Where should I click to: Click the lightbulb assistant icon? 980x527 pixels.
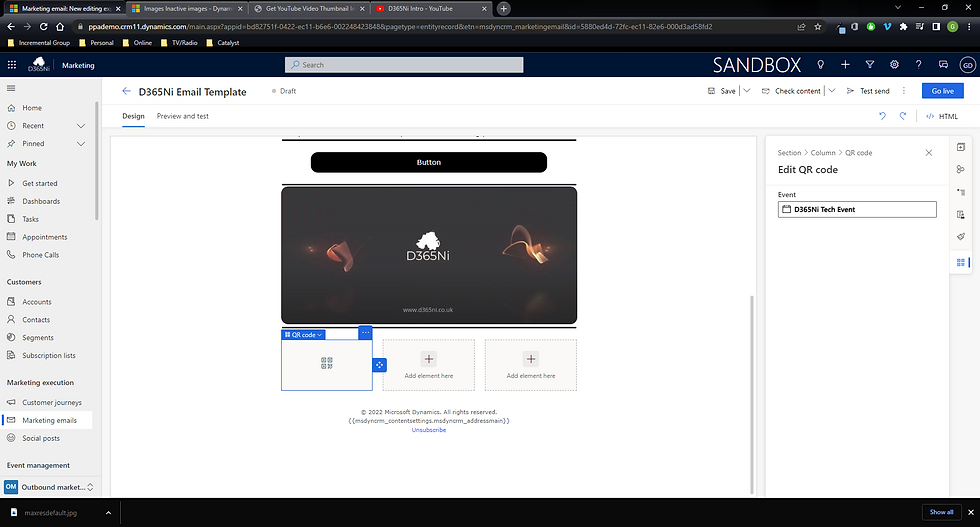[x=821, y=64]
